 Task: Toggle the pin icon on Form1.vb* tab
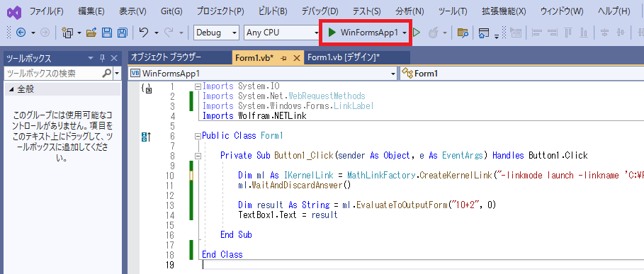click(283, 58)
